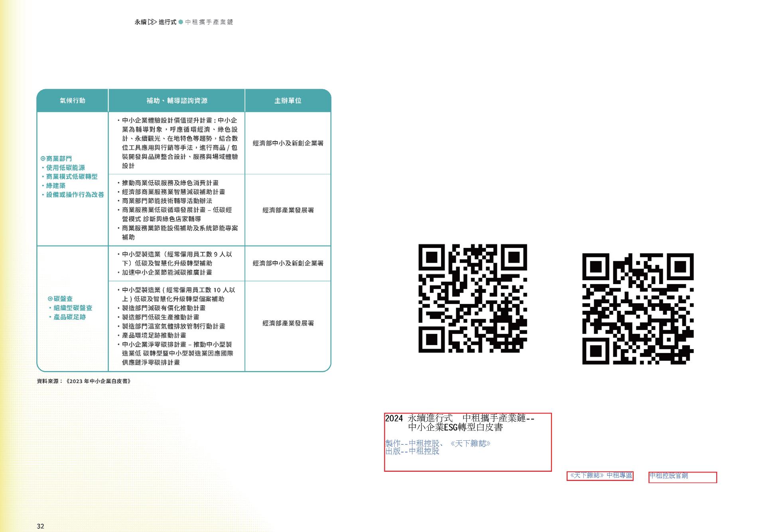772x532 pixels.
Task: Click the 出版--中租控股 text line
Action: pyautogui.click(x=412, y=452)
